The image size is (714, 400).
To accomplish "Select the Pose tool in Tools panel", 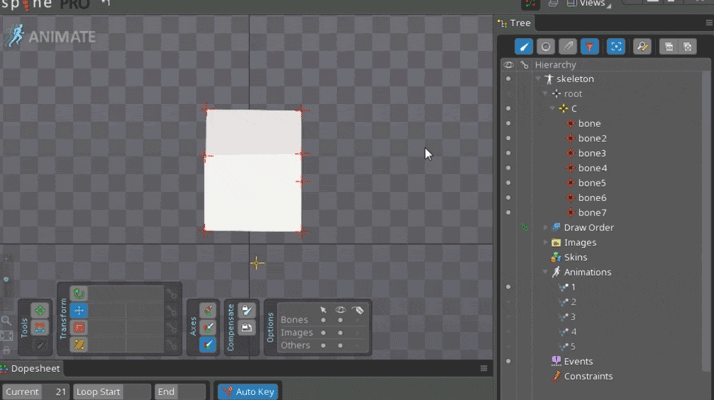I will pos(40,311).
